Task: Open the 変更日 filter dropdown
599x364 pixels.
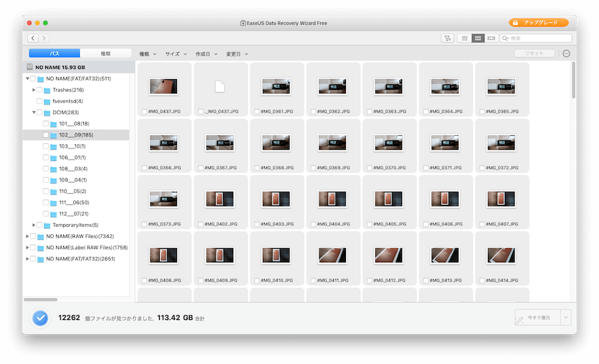Action: click(237, 55)
